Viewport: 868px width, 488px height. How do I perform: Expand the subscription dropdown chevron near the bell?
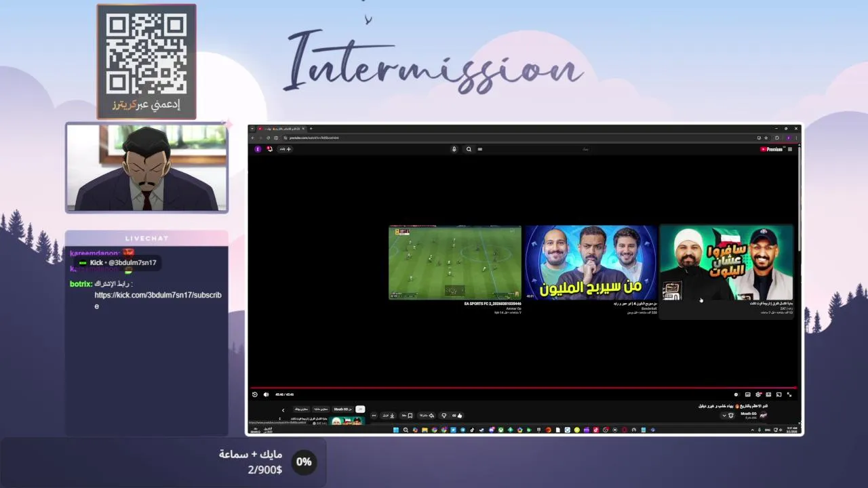click(x=724, y=415)
